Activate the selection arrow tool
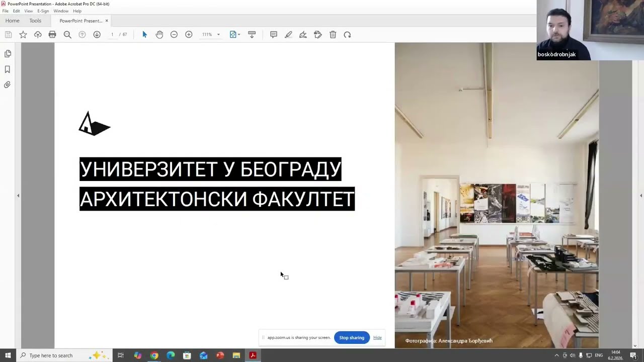The width and height of the screenshot is (644, 362). point(144,35)
